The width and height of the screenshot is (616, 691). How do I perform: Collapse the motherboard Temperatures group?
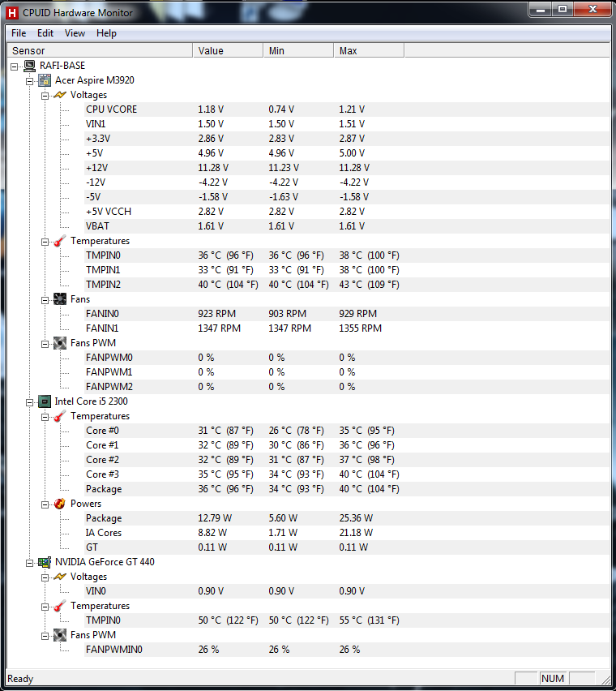[45, 242]
